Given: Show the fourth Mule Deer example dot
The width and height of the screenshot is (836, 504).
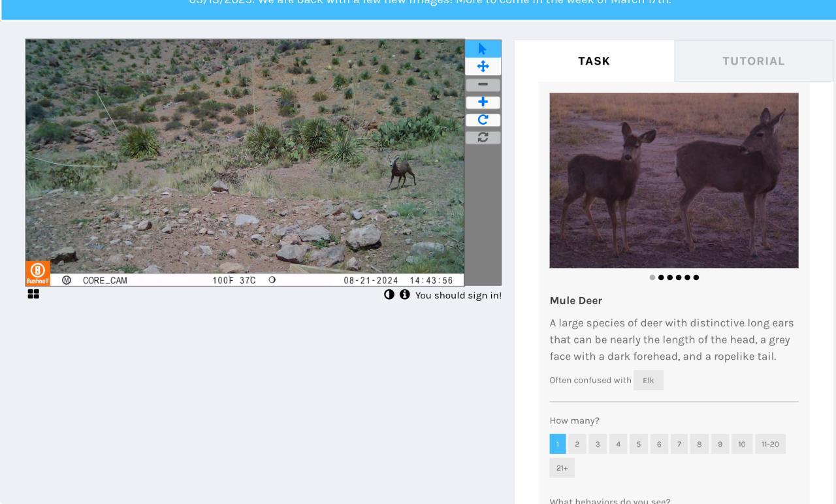Looking at the screenshot, I should click(679, 277).
